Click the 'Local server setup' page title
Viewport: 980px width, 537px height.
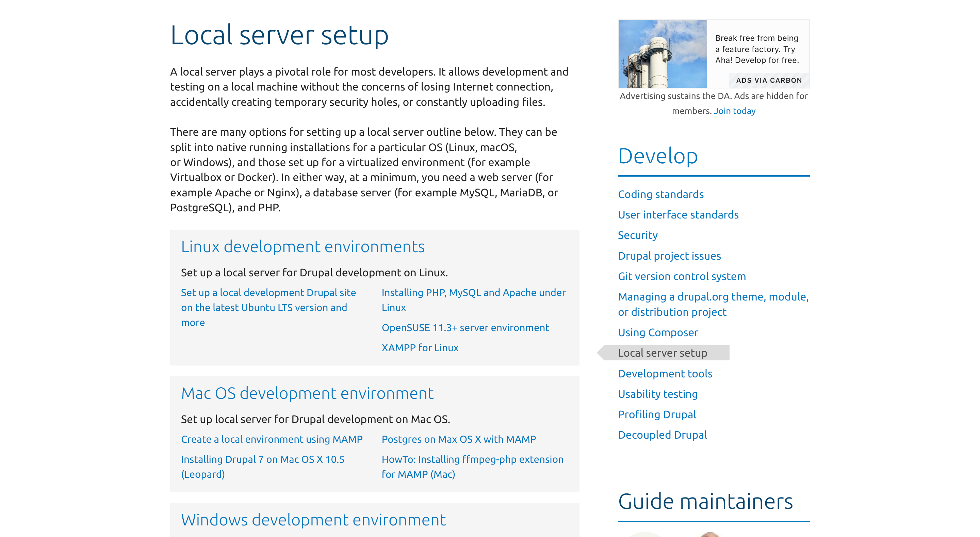point(279,35)
